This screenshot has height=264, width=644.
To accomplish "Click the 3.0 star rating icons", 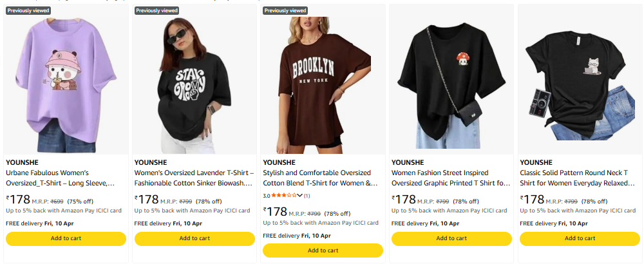I will coord(284,195).
